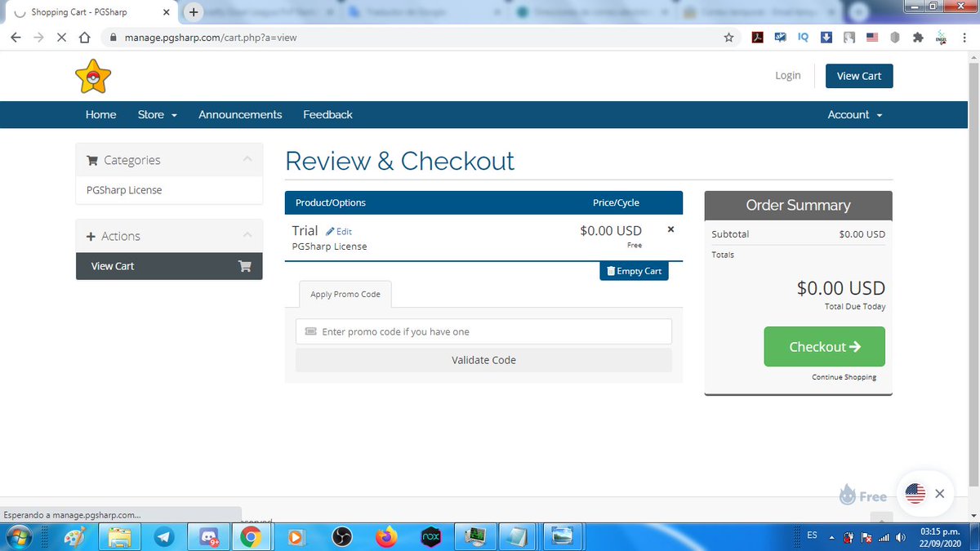Click the View Cart header button
980x551 pixels.
coord(859,76)
